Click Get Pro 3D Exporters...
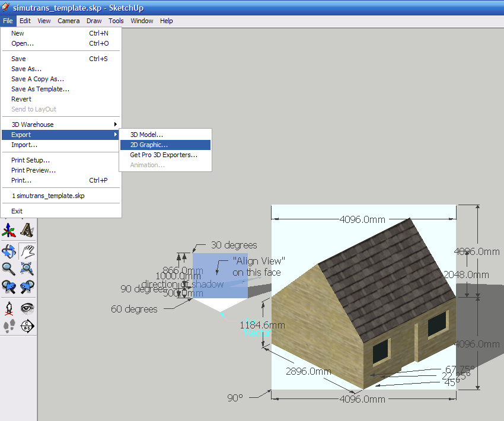504x421 pixels. pyautogui.click(x=165, y=155)
